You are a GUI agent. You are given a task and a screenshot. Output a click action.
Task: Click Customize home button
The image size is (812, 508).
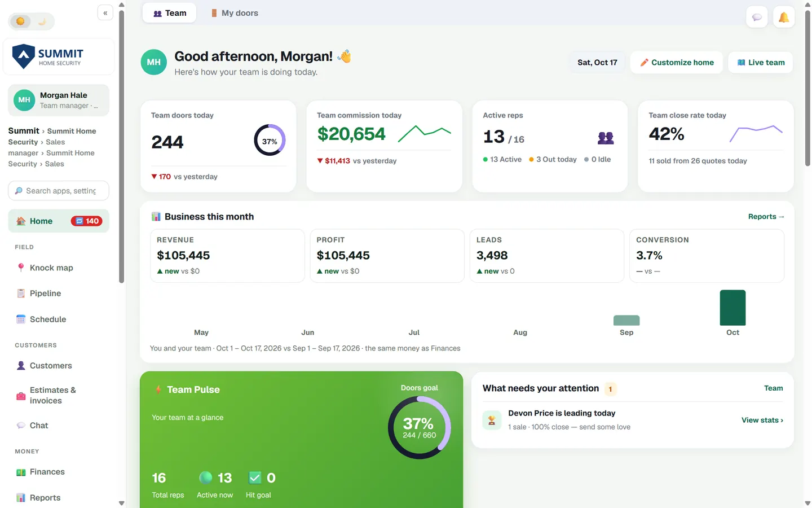677,63
